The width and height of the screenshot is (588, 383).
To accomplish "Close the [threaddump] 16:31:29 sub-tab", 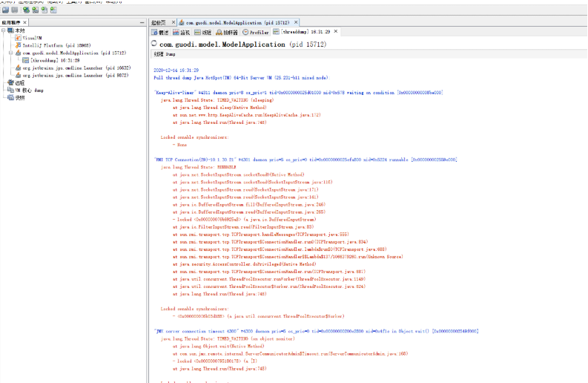I will 336,31.
